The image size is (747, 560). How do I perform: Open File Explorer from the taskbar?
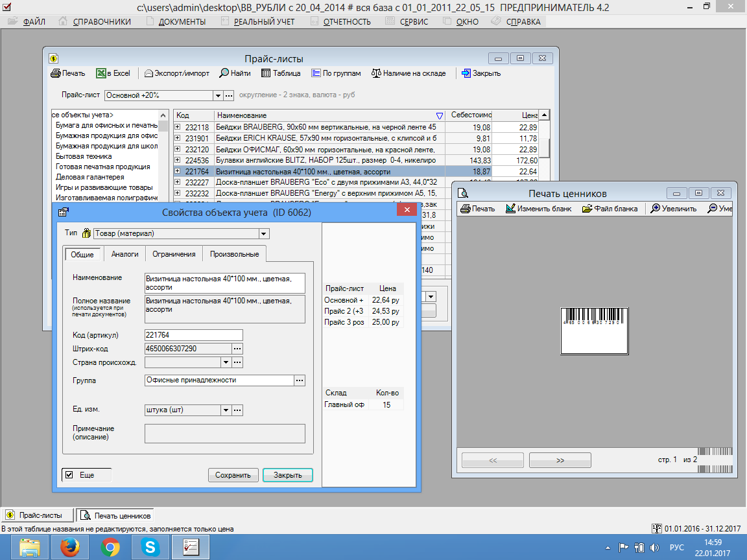coord(30,547)
